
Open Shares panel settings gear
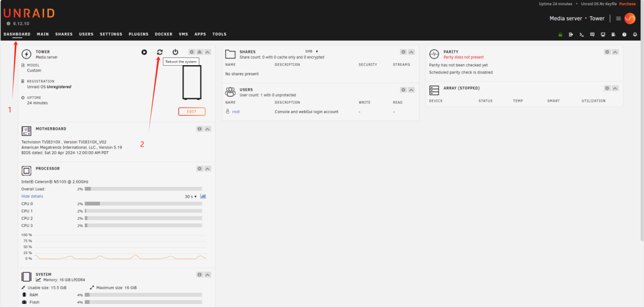click(x=403, y=52)
